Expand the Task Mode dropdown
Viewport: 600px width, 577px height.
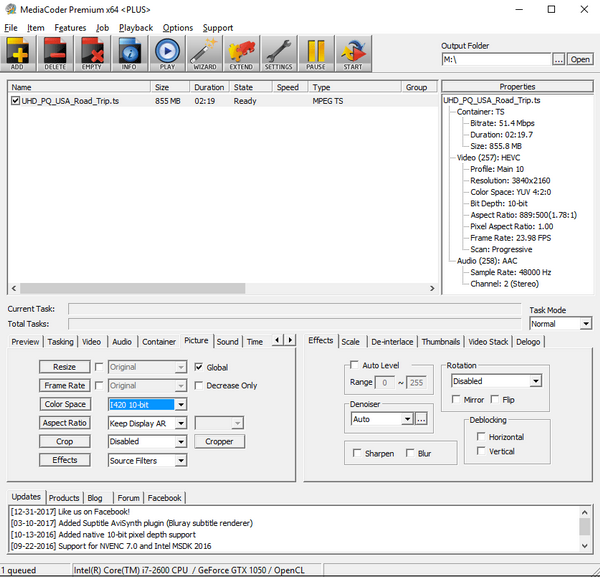[x=560, y=324]
